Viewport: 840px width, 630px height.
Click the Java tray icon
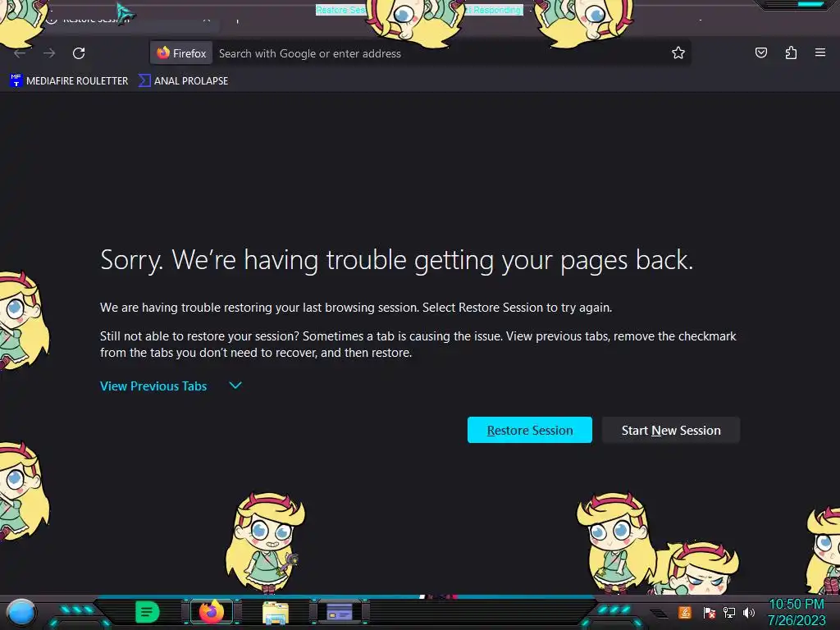tap(684, 612)
